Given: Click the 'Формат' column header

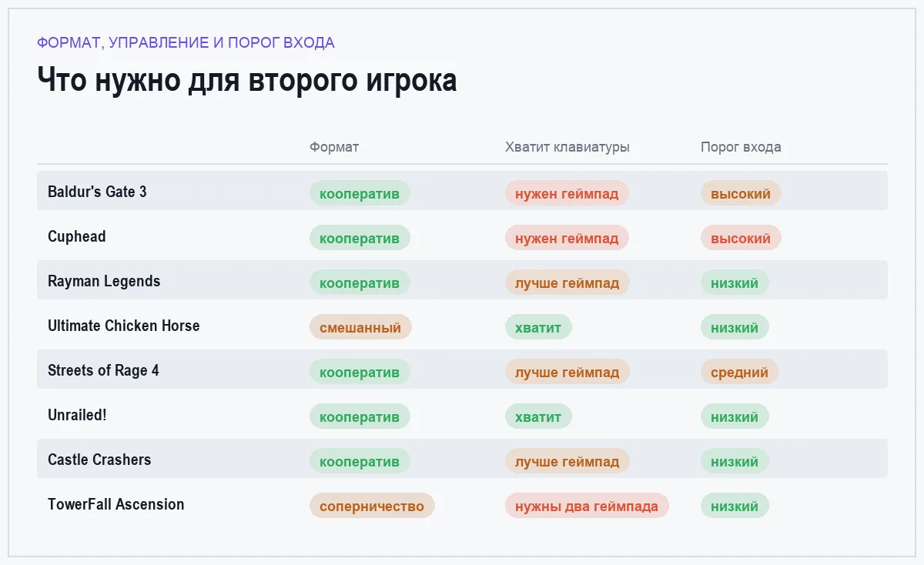Looking at the screenshot, I should [x=334, y=147].
